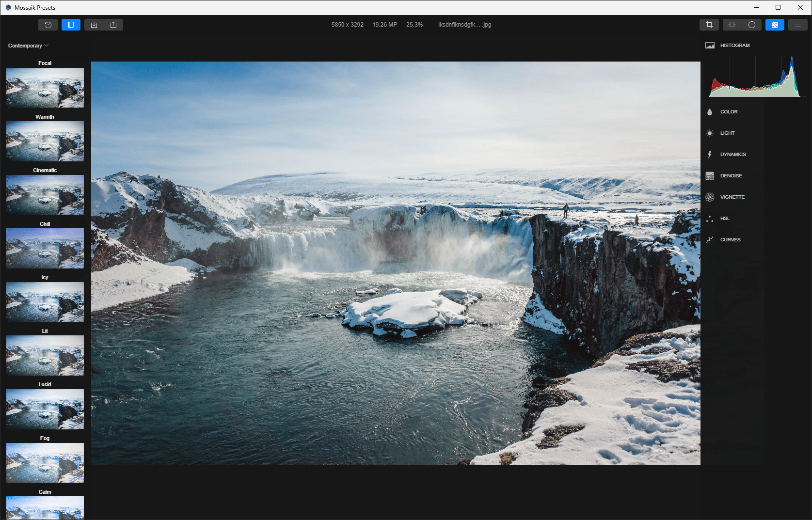Expand the Light adjustment section
Viewport: 812px width, 520px height.
[727, 133]
